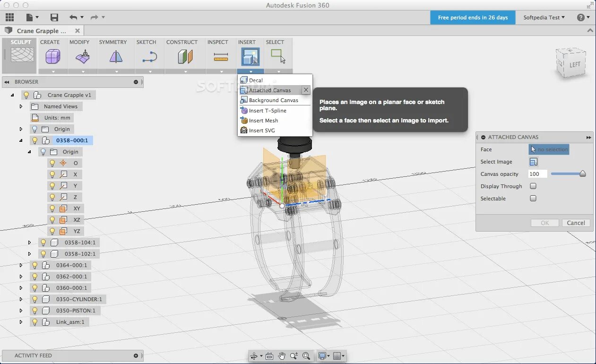Screen dimensions: 596x364
Task: Open the data panel grid icon
Action: [x=9, y=17]
